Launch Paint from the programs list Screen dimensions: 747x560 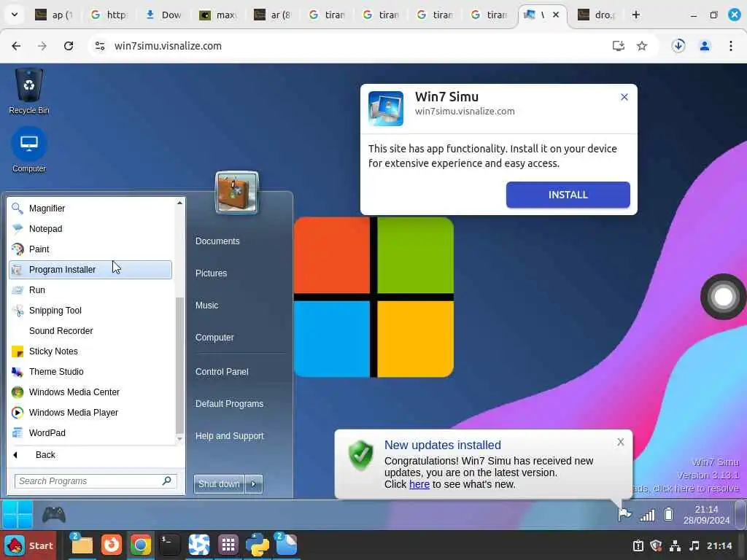point(90,249)
